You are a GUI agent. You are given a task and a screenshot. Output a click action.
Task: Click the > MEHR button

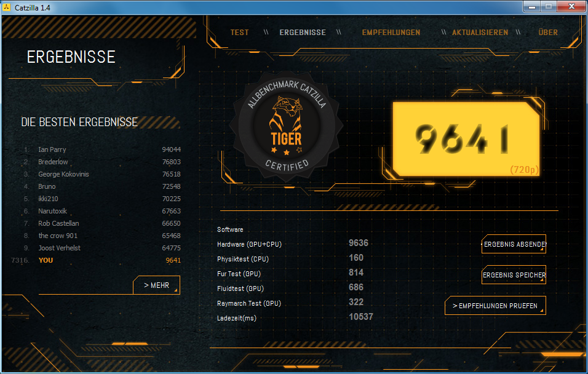point(157,285)
